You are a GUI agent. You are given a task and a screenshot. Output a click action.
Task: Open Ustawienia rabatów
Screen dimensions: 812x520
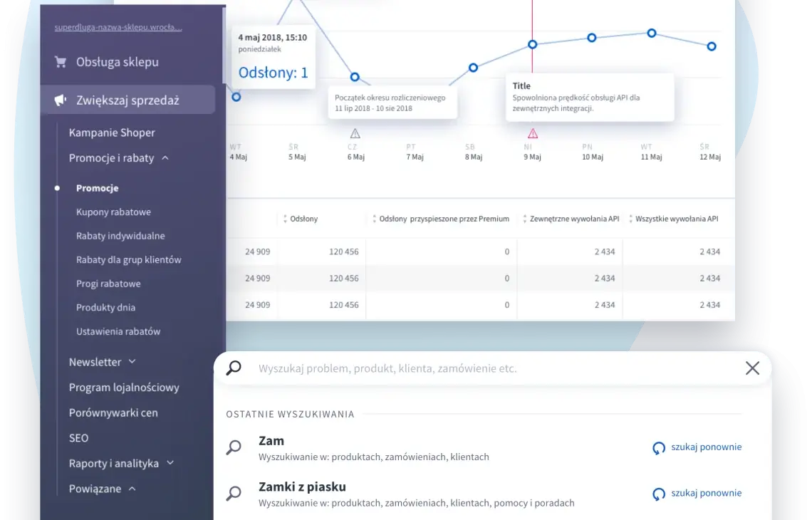click(118, 331)
